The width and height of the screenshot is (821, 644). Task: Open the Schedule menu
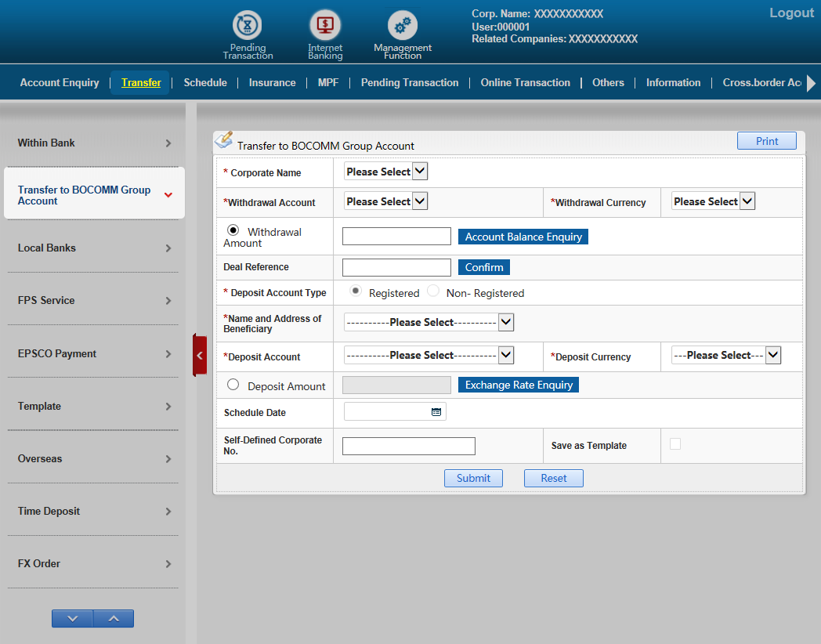[205, 83]
